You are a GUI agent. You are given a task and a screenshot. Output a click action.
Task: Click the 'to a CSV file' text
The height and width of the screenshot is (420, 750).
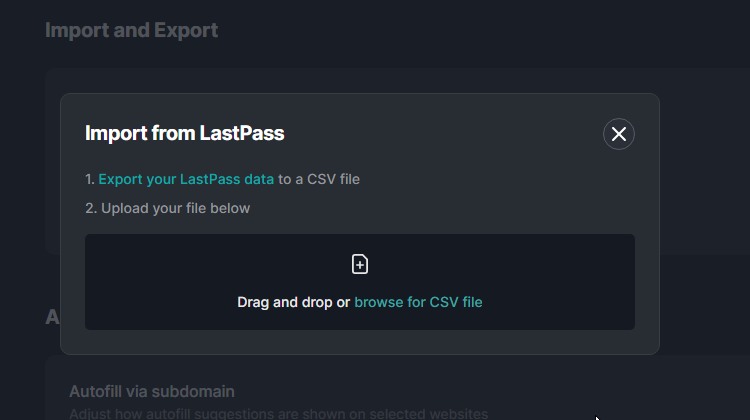319,179
